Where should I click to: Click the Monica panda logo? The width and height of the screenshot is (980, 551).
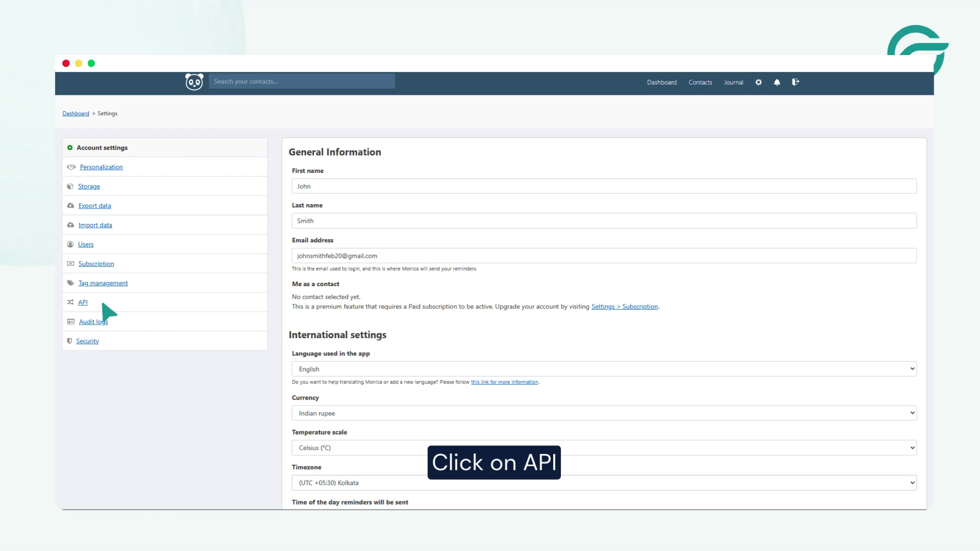[194, 82]
